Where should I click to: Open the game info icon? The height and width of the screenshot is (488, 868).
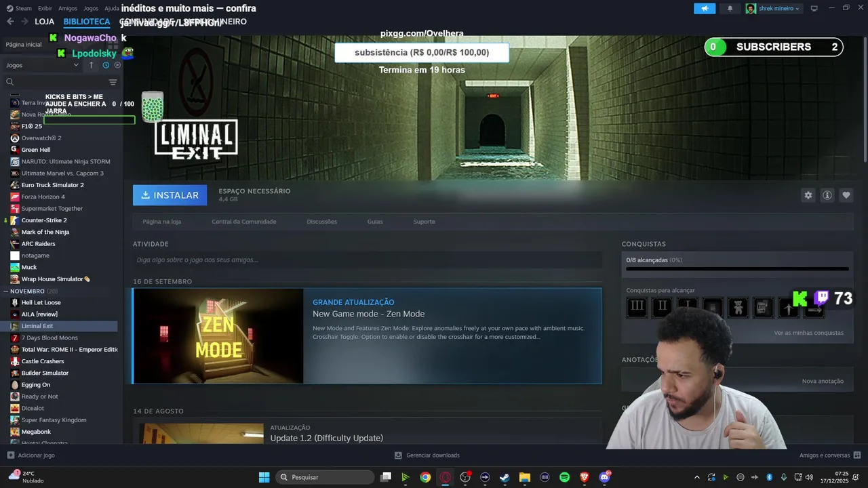(827, 195)
